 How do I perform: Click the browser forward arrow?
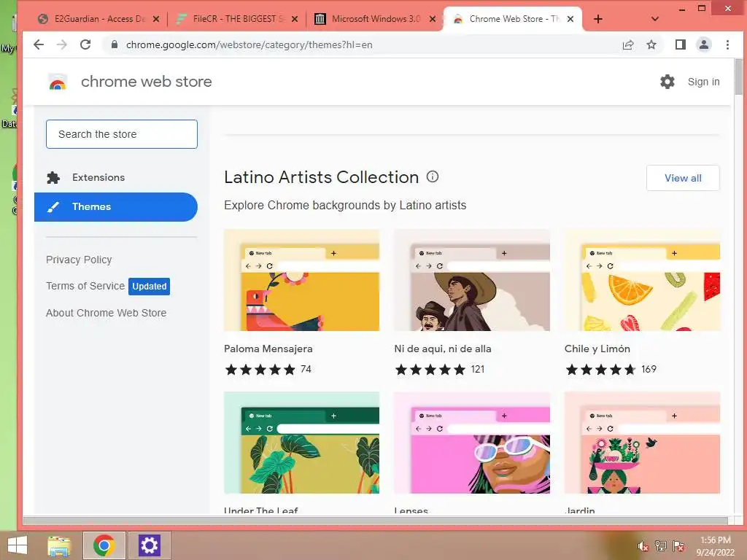click(62, 44)
